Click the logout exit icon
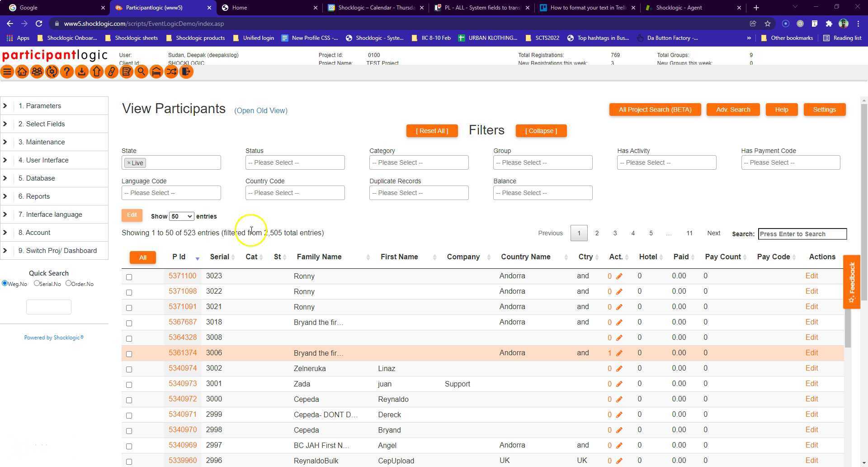The height and width of the screenshot is (467, 868). click(x=186, y=72)
